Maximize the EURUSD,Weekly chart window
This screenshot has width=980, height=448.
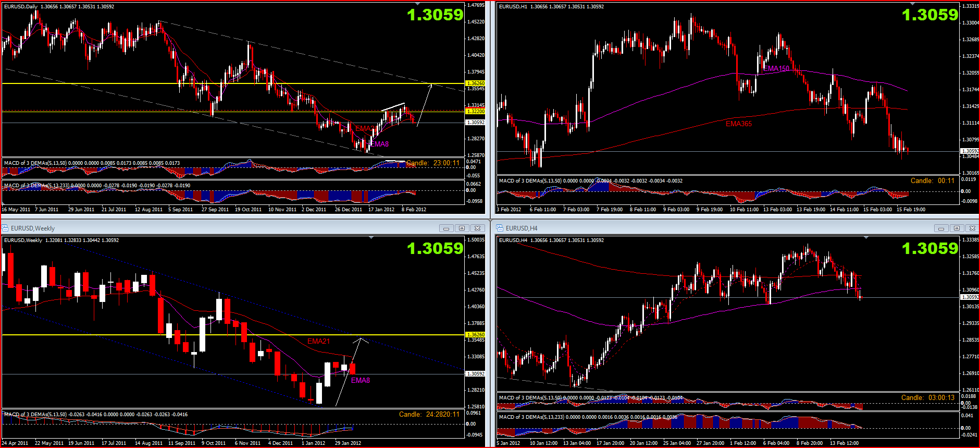(462, 228)
